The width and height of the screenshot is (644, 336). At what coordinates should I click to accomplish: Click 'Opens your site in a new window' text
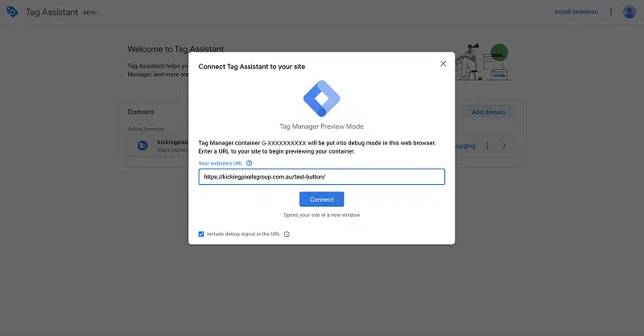point(321,215)
